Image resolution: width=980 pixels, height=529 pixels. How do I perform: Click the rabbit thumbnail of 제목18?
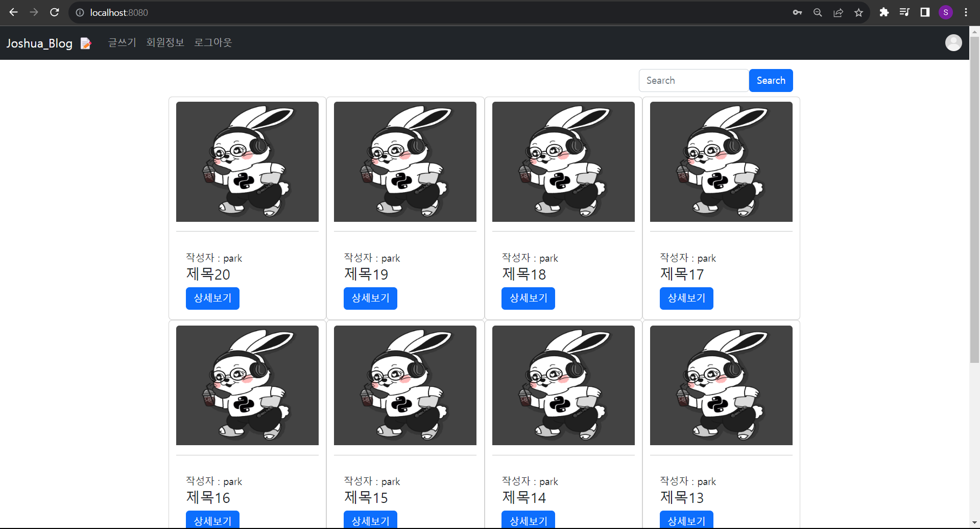click(563, 162)
